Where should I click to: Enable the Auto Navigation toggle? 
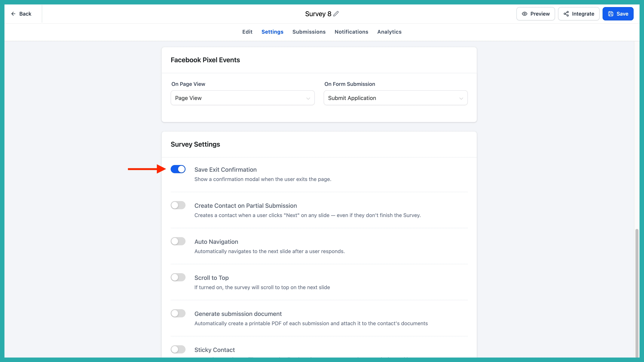[x=178, y=241]
